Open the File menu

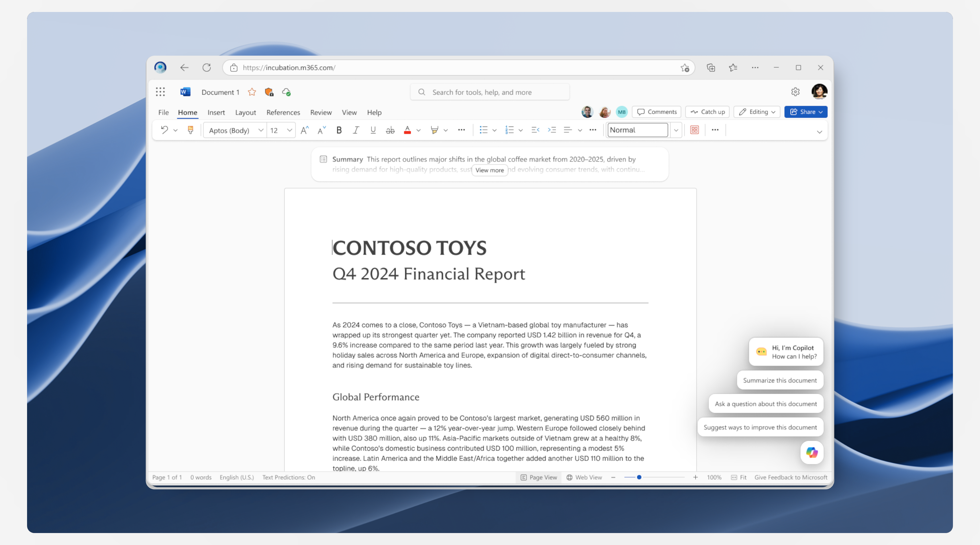pyautogui.click(x=164, y=112)
